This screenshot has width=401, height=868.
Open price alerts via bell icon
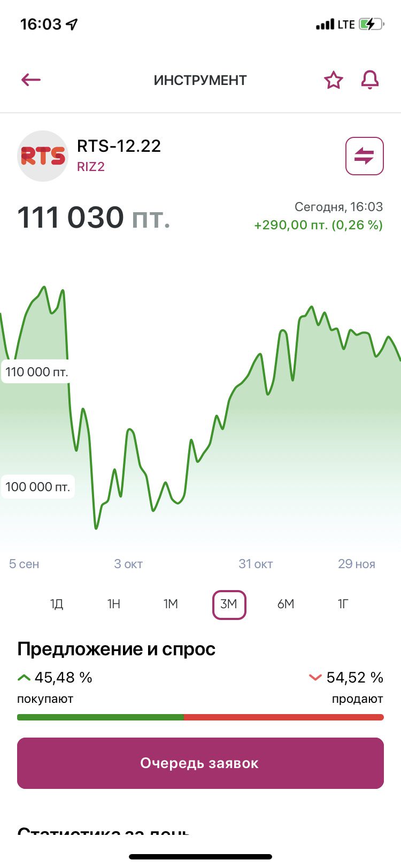369,80
